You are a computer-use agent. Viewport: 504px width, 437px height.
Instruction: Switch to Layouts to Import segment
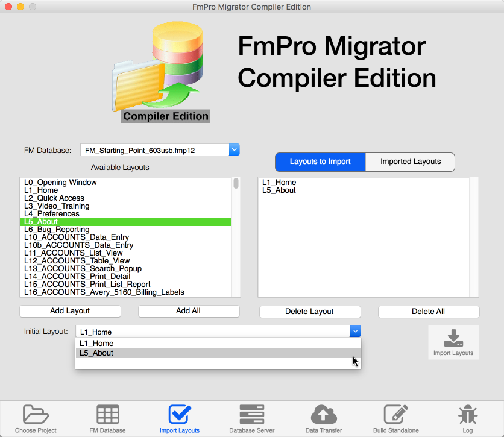tap(321, 162)
